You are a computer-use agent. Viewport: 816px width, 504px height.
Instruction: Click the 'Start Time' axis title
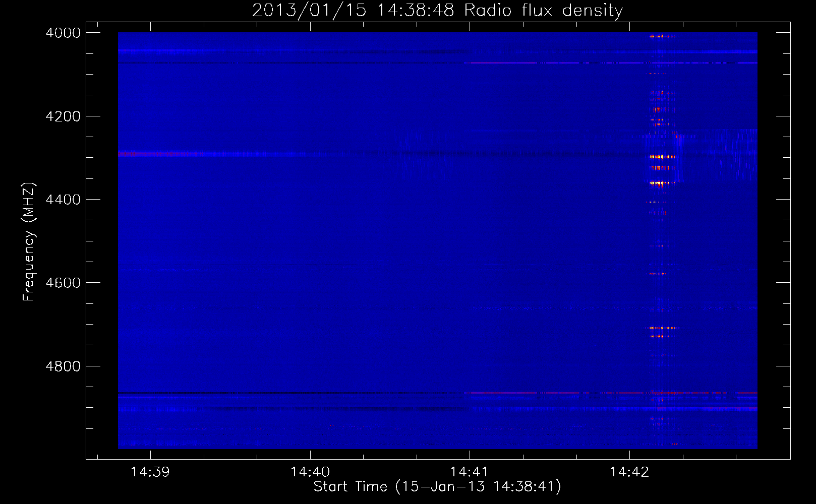pyautogui.click(x=351, y=486)
